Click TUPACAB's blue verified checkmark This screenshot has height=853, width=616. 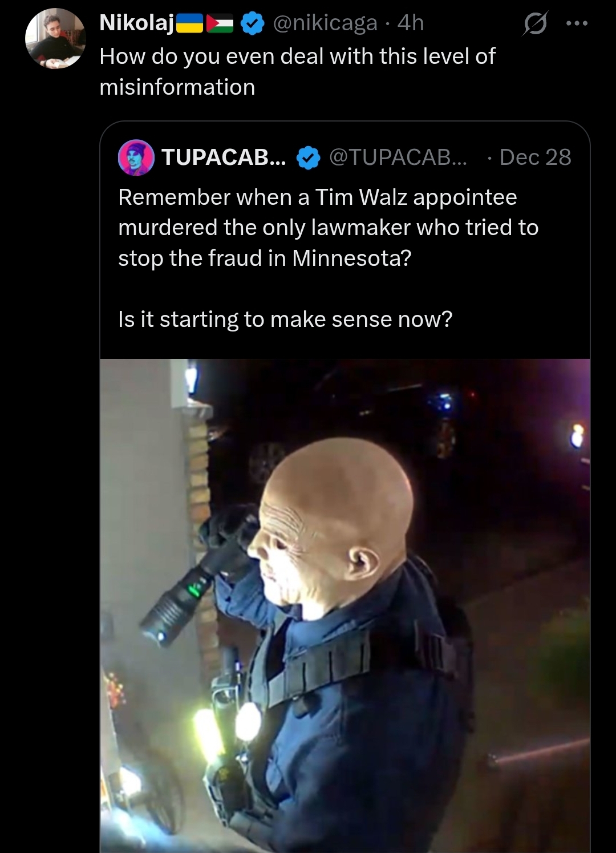(x=309, y=157)
